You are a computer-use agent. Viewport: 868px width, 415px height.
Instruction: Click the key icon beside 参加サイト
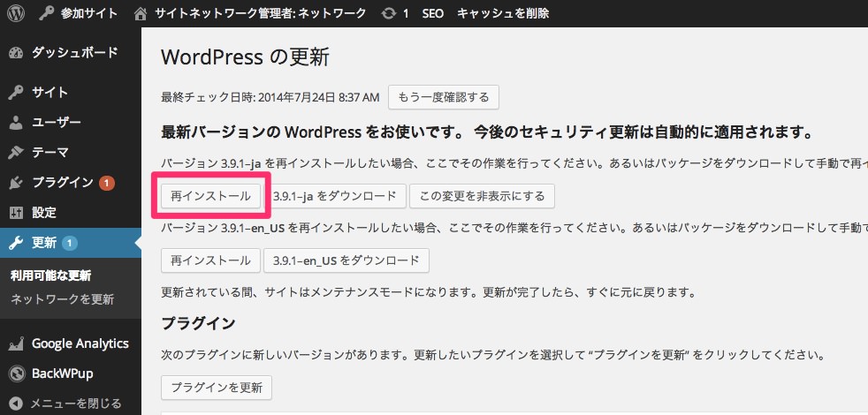point(46,13)
